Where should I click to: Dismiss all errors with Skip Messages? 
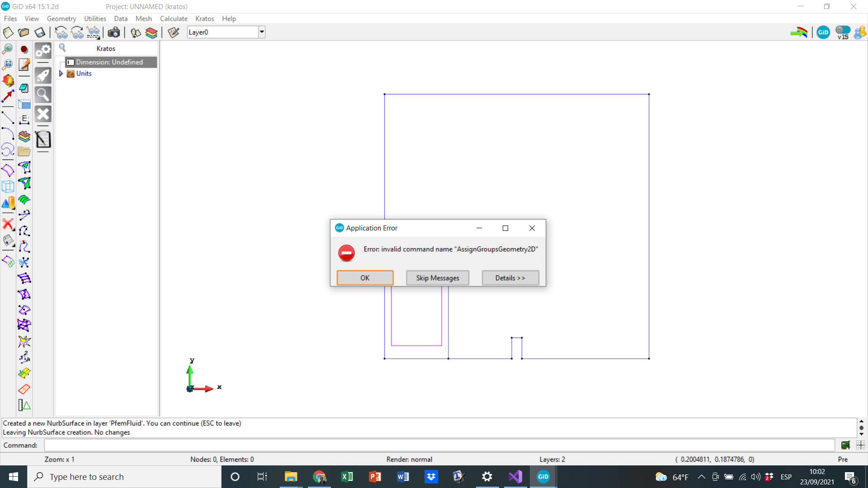(x=437, y=277)
